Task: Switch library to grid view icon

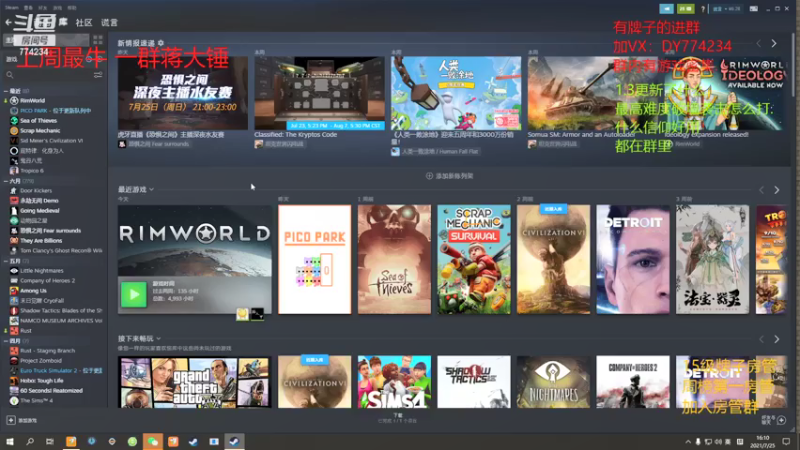Action: pyautogui.click(x=98, y=40)
